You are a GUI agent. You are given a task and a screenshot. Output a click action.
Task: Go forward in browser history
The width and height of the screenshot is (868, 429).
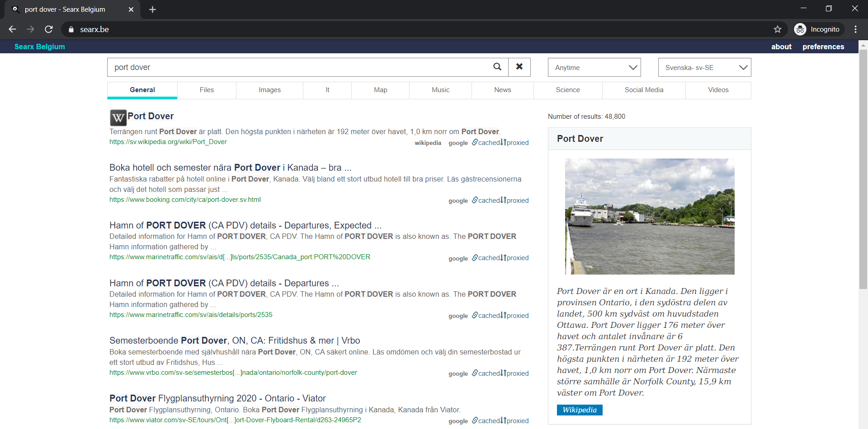30,29
